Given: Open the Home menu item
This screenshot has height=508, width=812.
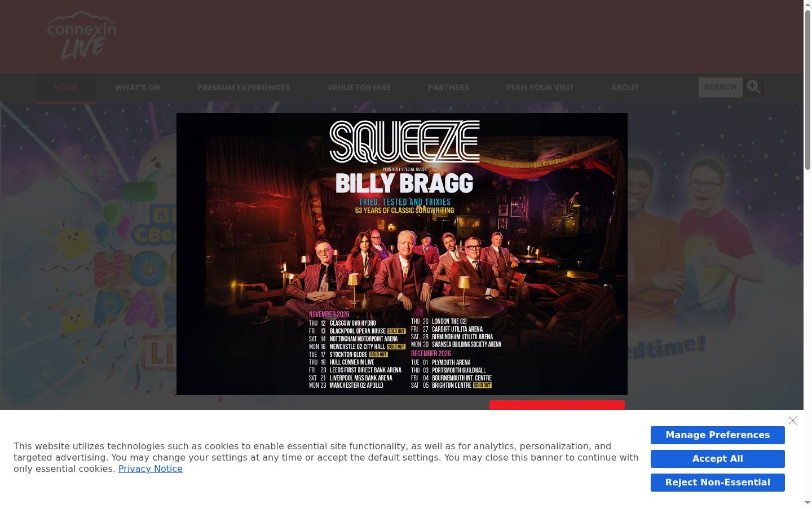Looking at the screenshot, I should (x=66, y=87).
